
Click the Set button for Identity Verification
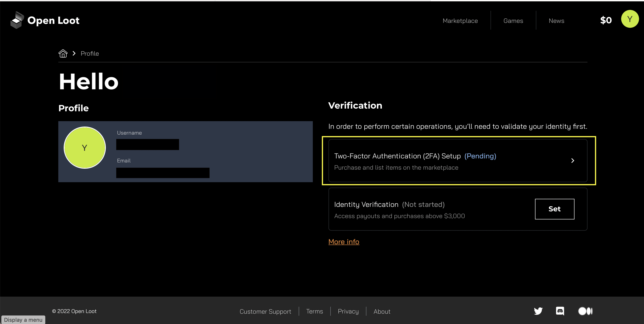pos(555,209)
